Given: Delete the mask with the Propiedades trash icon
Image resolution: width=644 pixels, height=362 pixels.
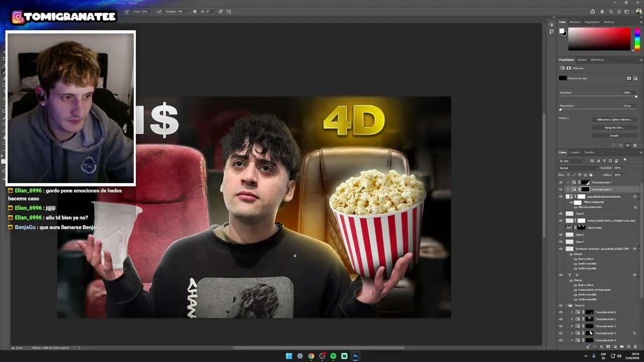Looking at the screenshot, I should (x=635, y=145).
